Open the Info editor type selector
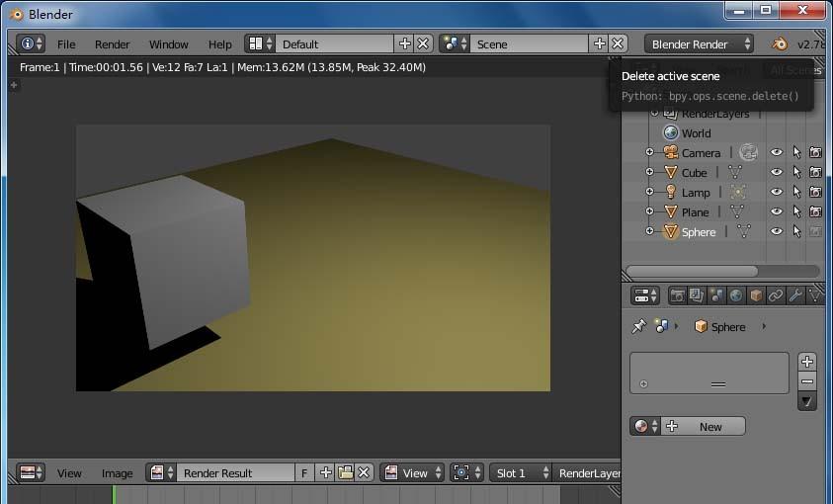This screenshot has width=833, height=504. 31,44
